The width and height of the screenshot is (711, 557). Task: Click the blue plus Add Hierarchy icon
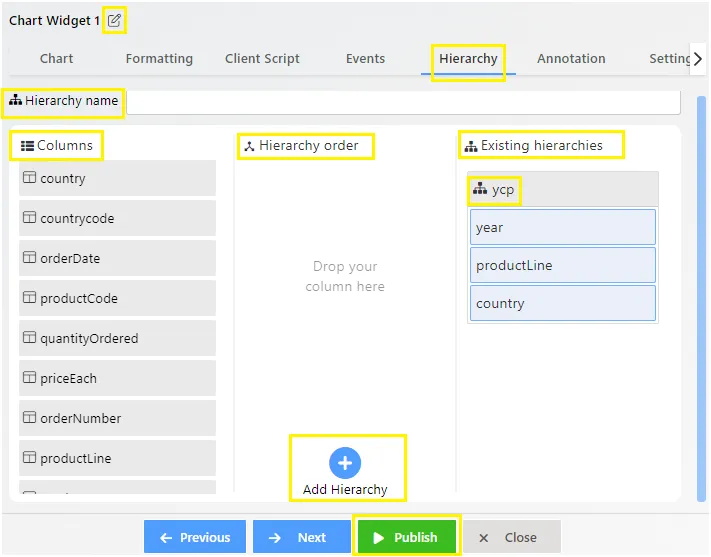pyautogui.click(x=345, y=463)
